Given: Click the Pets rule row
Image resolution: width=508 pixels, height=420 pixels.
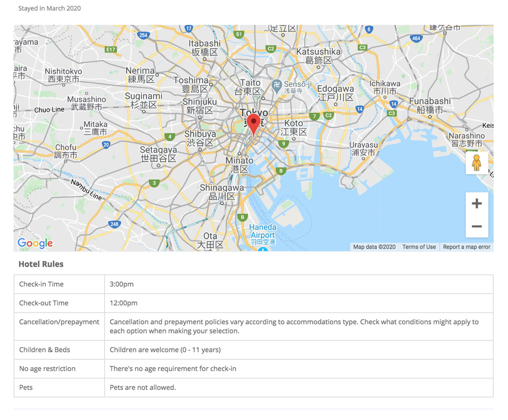Looking at the screenshot, I should pos(254,388).
